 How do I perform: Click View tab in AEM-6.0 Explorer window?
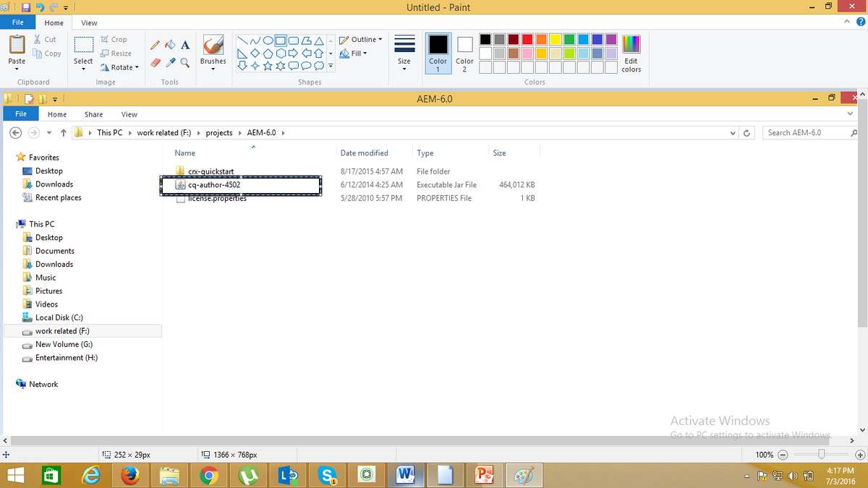tap(129, 114)
